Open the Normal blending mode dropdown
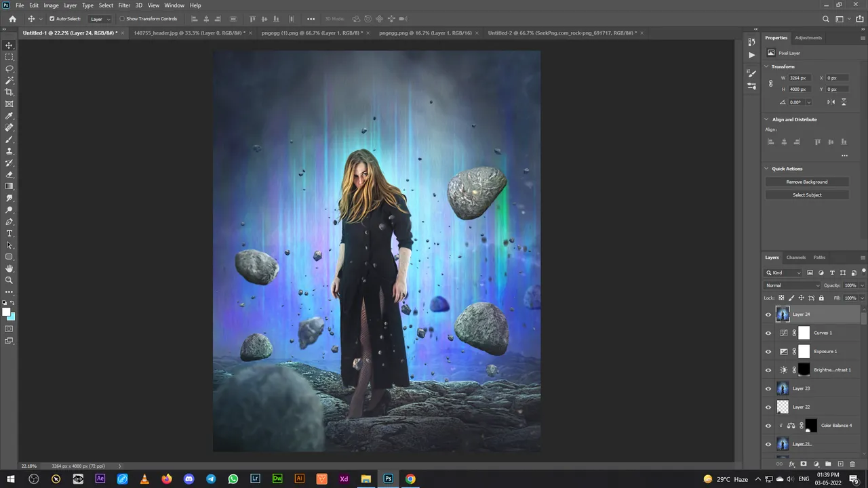Screen dimensions: 868x488 point(792,285)
